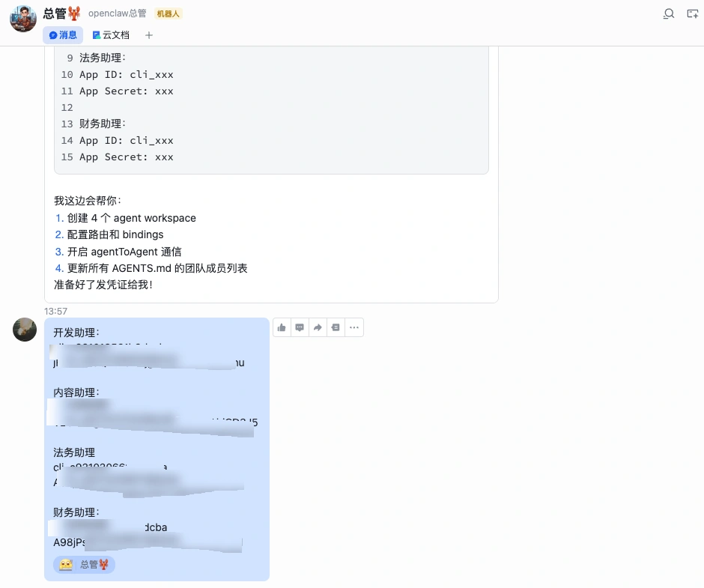
Task: Open the reply-in-thread icon on the message
Action: pos(300,327)
